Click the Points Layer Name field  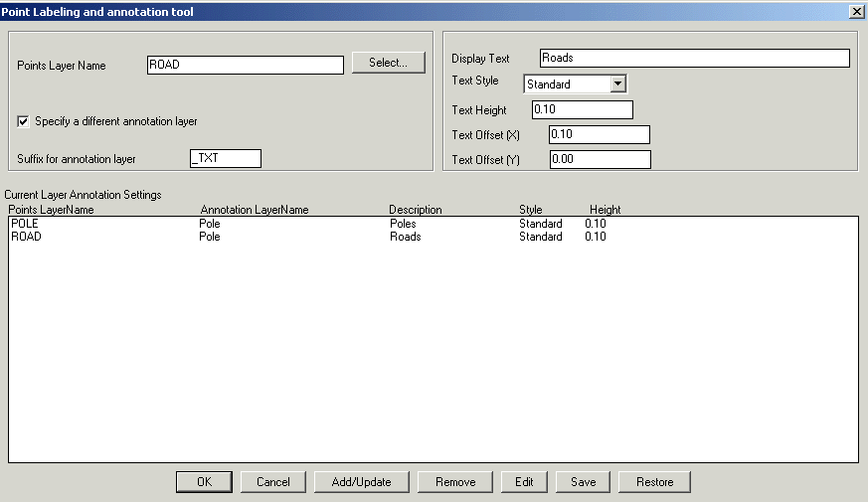pyautogui.click(x=244, y=65)
